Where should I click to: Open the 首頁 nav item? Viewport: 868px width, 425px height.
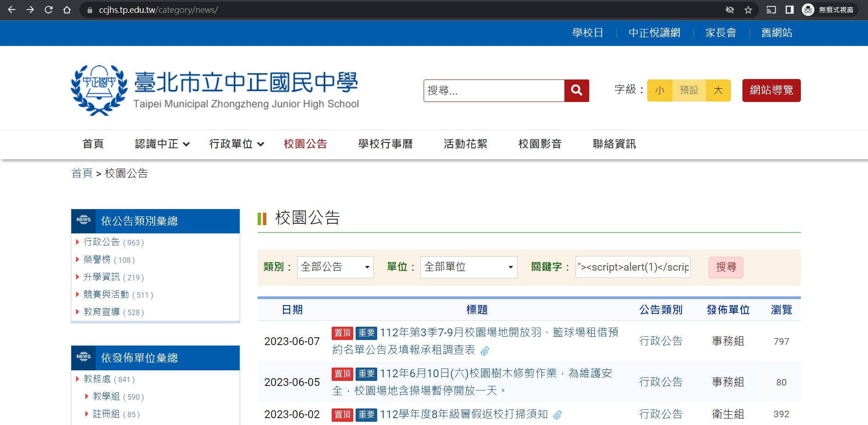(x=93, y=144)
